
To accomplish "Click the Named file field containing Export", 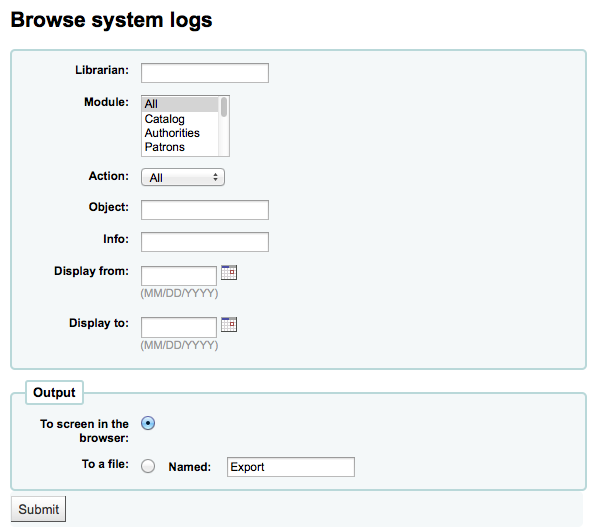I will coord(291,467).
